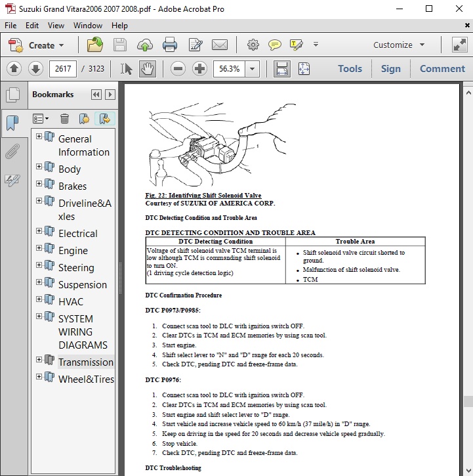The image size is (473, 476).
Task: Select the Highlight text tool icon
Action: click(x=296, y=45)
